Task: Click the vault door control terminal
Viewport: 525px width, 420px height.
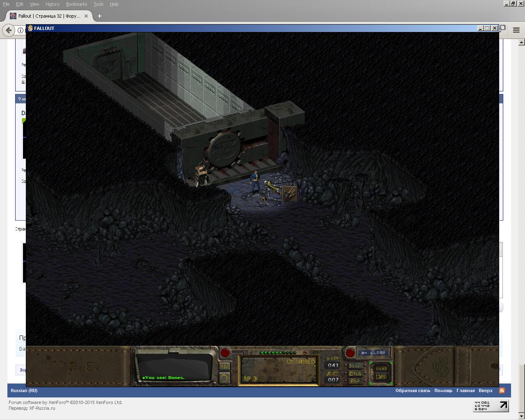Action: click(x=202, y=174)
